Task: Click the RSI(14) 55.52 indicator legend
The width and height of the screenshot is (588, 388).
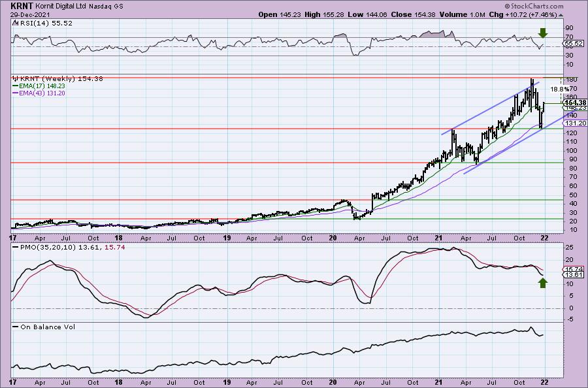Action: point(45,24)
